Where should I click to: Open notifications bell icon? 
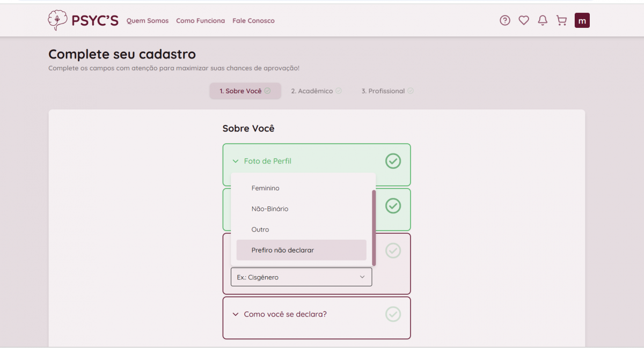pyautogui.click(x=543, y=21)
